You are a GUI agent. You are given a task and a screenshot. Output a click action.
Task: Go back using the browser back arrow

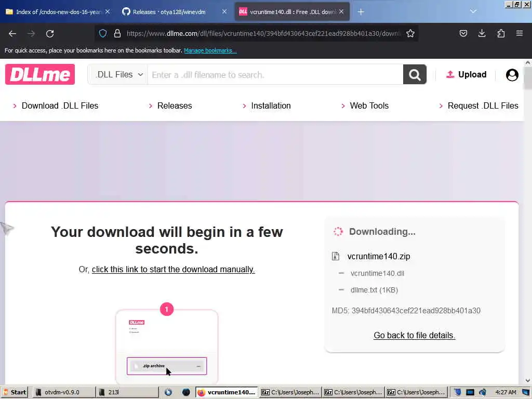click(x=12, y=34)
